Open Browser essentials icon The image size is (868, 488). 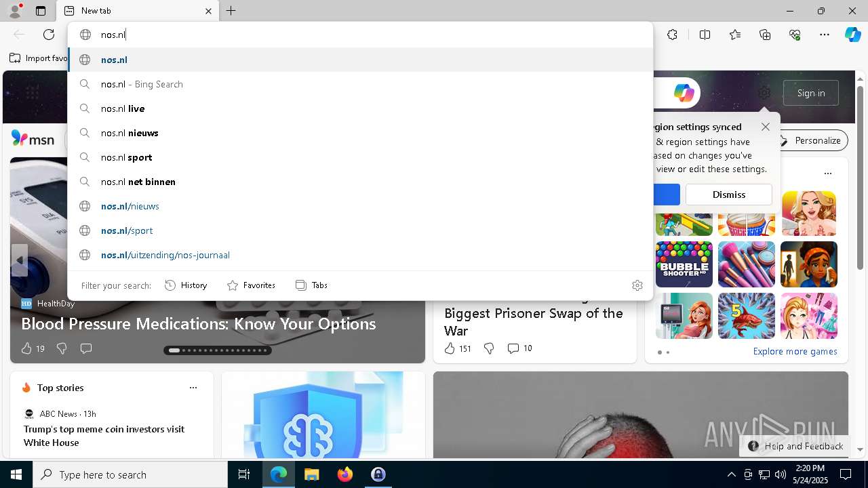click(795, 35)
